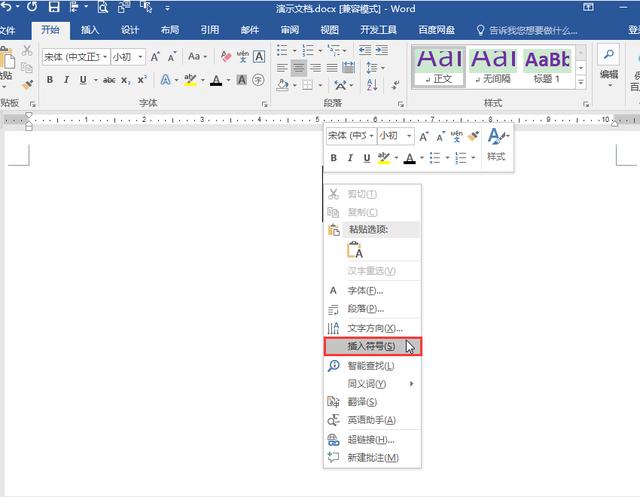Screen dimensions: 640x497
Task: Open 字体(F)... from the context menu
Action: tap(365, 290)
